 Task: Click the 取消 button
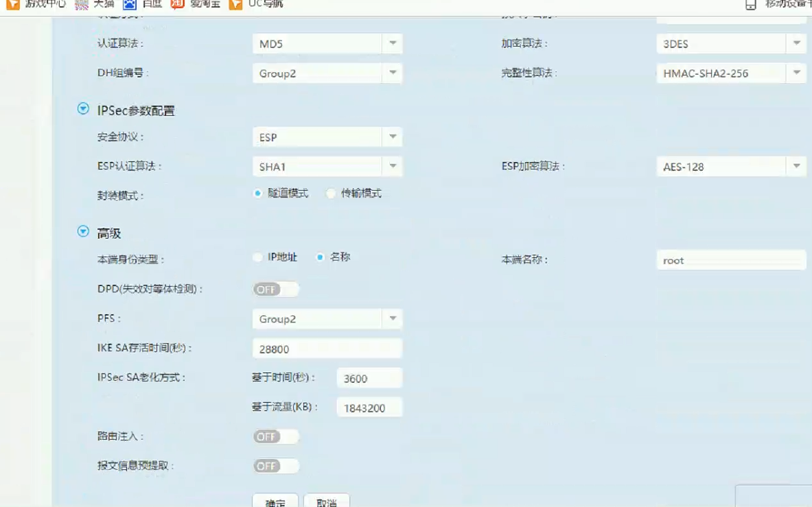coord(327,501)
